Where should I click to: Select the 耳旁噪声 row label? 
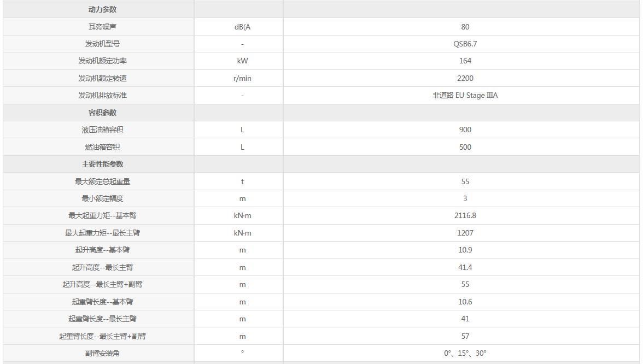click(102, 27)
